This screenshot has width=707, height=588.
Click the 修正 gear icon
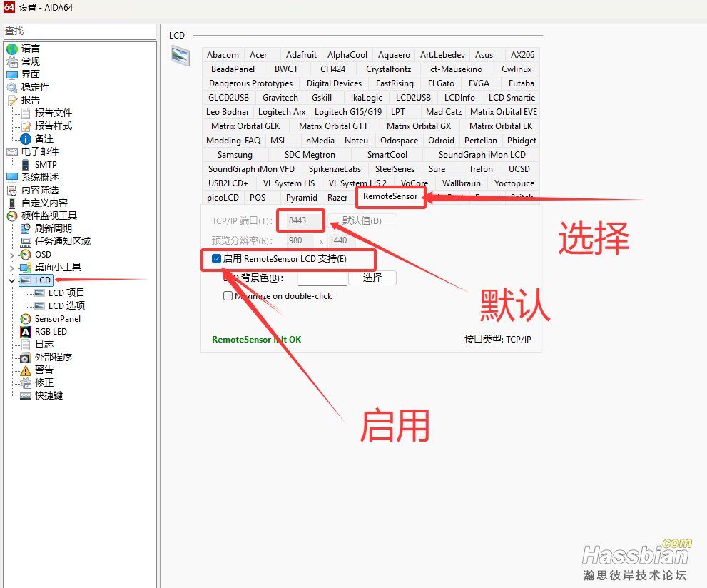pos(26,383)
